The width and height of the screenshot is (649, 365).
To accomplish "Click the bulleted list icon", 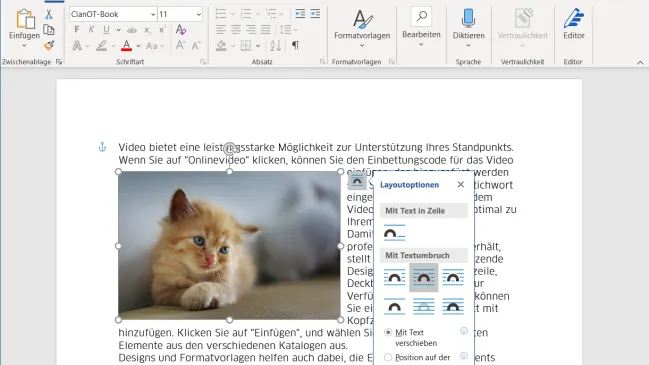I will pyautogui.click(x=221, y=14).
